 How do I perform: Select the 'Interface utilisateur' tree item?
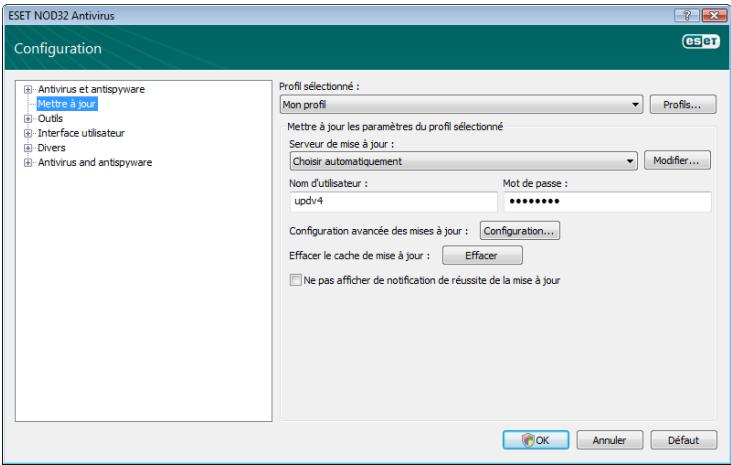pyautogui.click(x=81, y=133)
